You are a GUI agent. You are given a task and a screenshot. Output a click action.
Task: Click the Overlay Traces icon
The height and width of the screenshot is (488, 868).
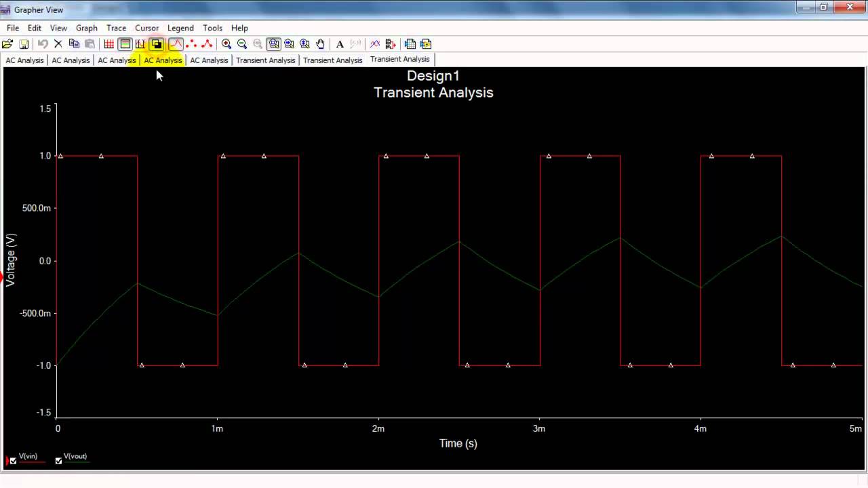[374, 44]
